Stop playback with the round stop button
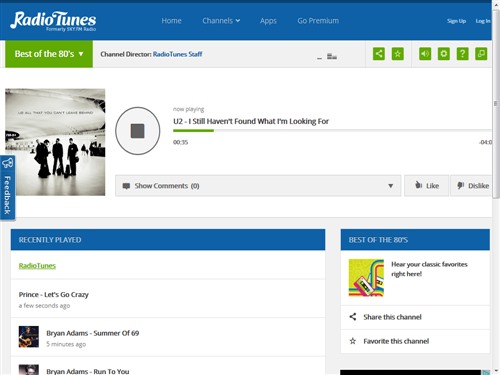The width and height of the screenshot is (500, 375). [x=138, y=131]
